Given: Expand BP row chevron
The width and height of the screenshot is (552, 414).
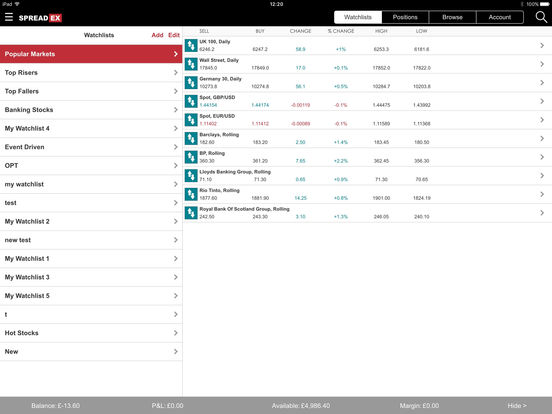Looking at the screenshot, I should [542, 157].
